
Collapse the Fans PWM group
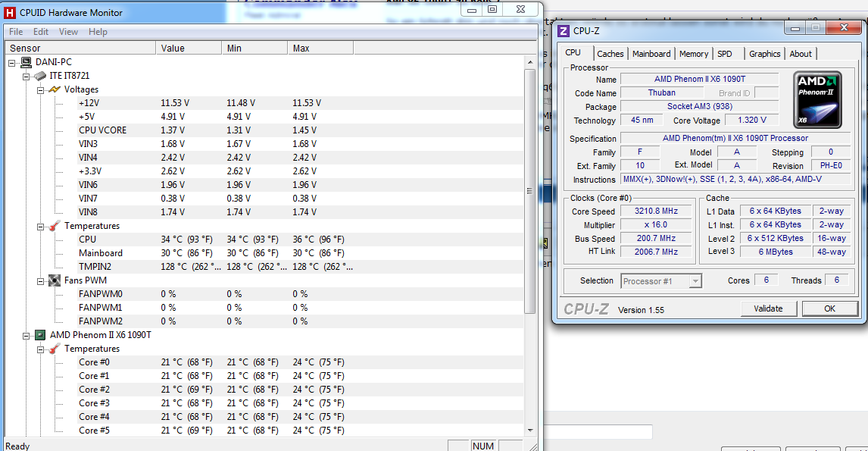pyautogui.click(x=40, y=281)
